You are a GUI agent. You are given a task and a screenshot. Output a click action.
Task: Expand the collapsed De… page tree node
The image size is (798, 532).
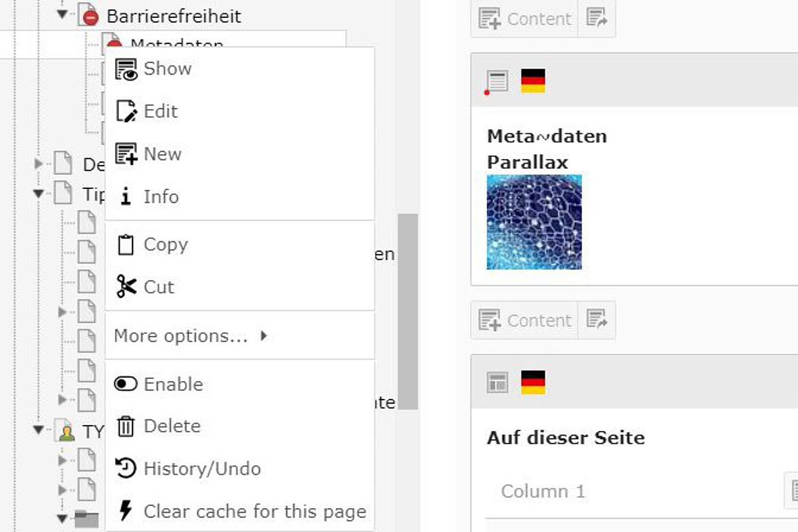(39, 164)
